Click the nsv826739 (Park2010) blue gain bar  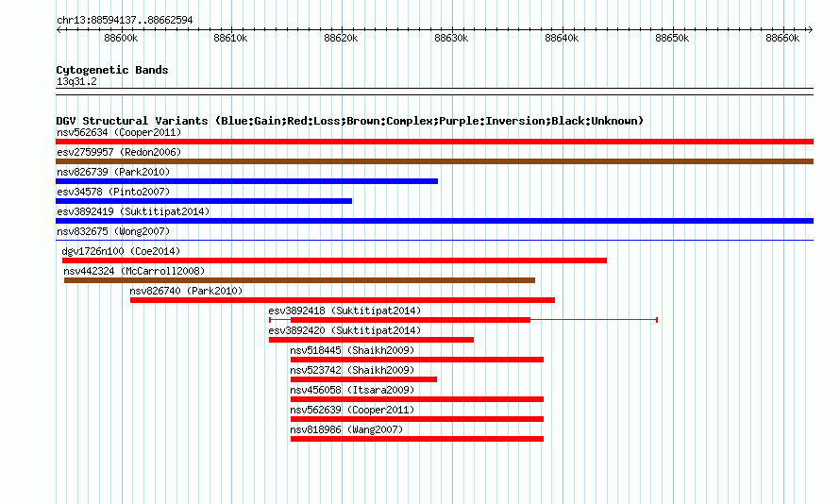pos(246,181)
